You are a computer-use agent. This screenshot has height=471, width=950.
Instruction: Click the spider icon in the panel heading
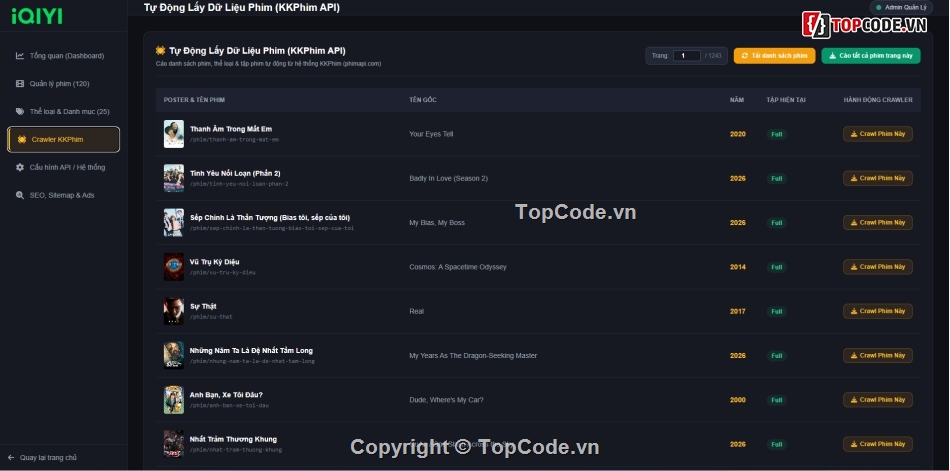coord(161,50)
